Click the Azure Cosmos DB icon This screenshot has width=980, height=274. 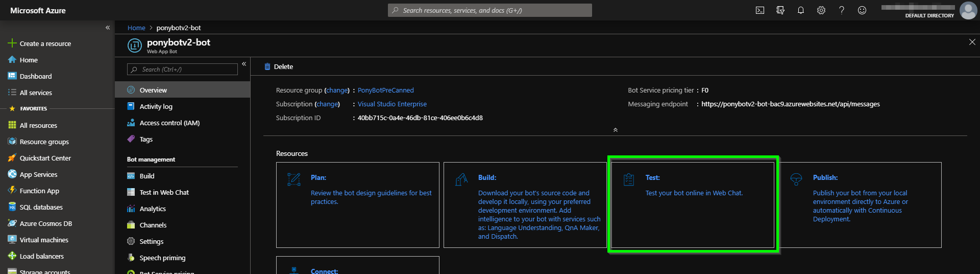12,223
